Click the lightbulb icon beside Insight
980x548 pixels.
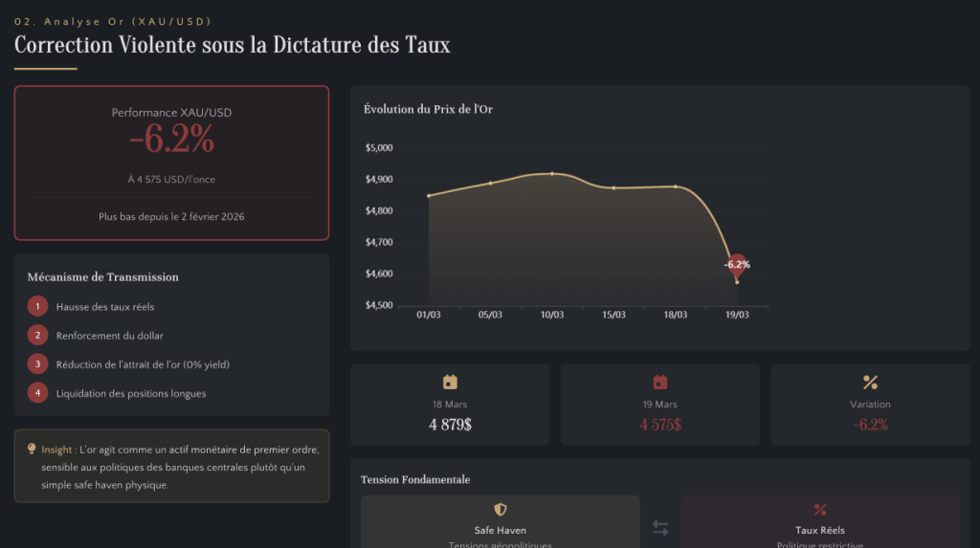coord(32,449)
